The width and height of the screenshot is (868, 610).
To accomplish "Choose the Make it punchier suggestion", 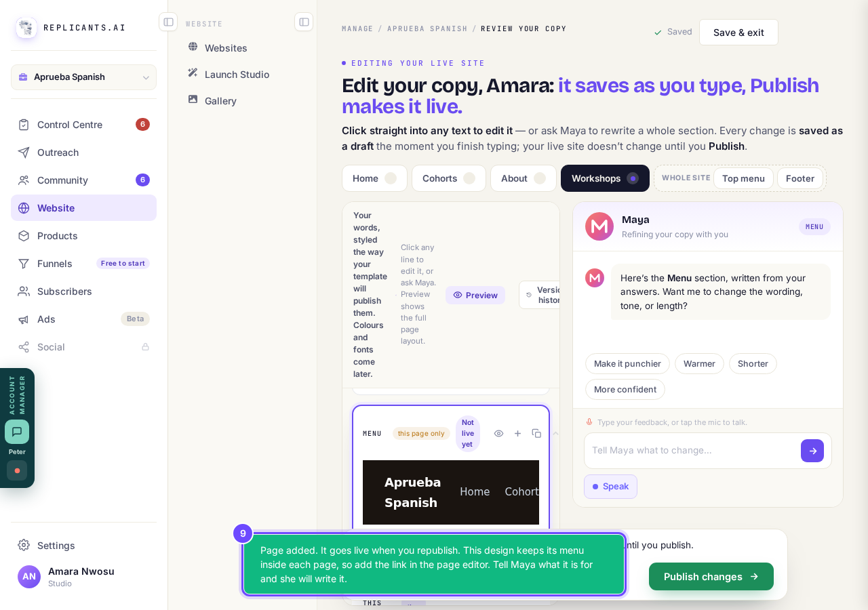I will point(627,364).
